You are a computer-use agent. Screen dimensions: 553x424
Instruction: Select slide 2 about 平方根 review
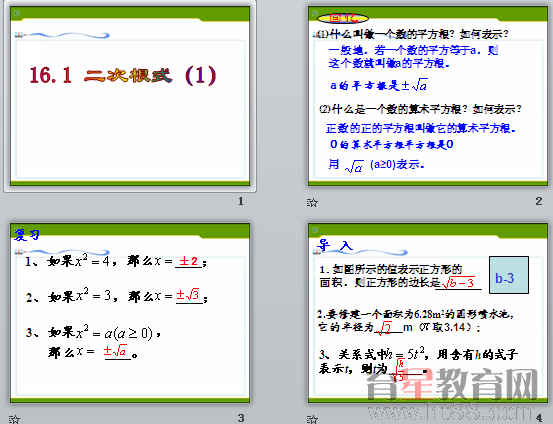[428, 96]
